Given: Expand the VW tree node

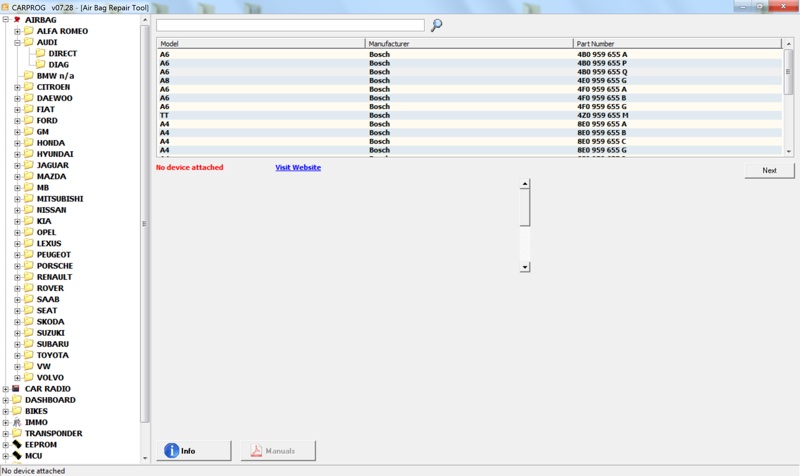Looking at the screenshot, I should [x=17, y=367].
